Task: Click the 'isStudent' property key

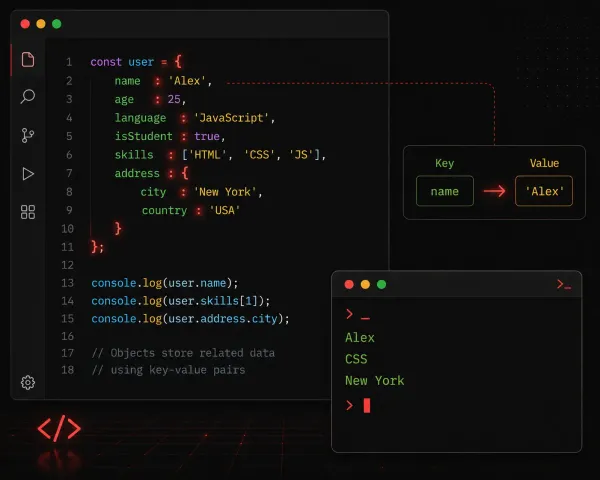Action: click(144, 136)
